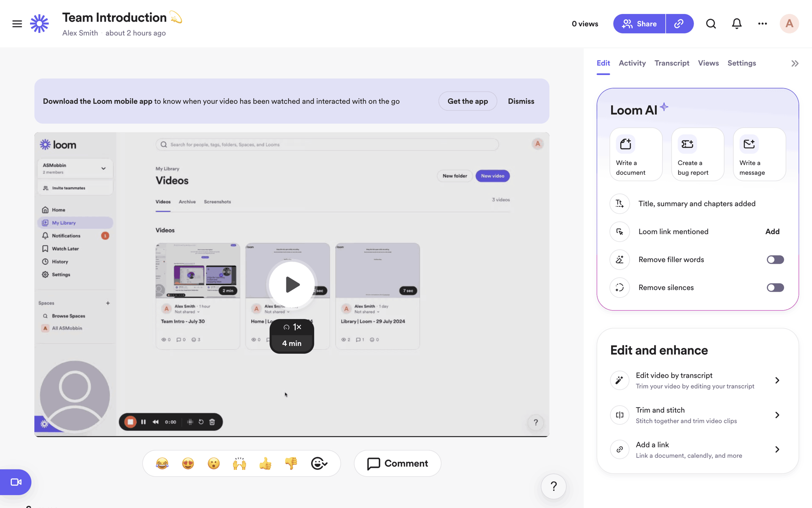Click Write a message card
The image size is (812, 508).
pos(760,155)
